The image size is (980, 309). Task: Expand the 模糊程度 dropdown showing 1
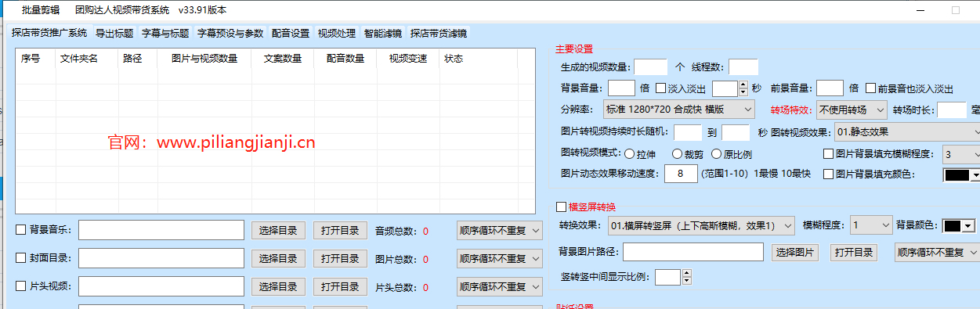pos(870,225)
